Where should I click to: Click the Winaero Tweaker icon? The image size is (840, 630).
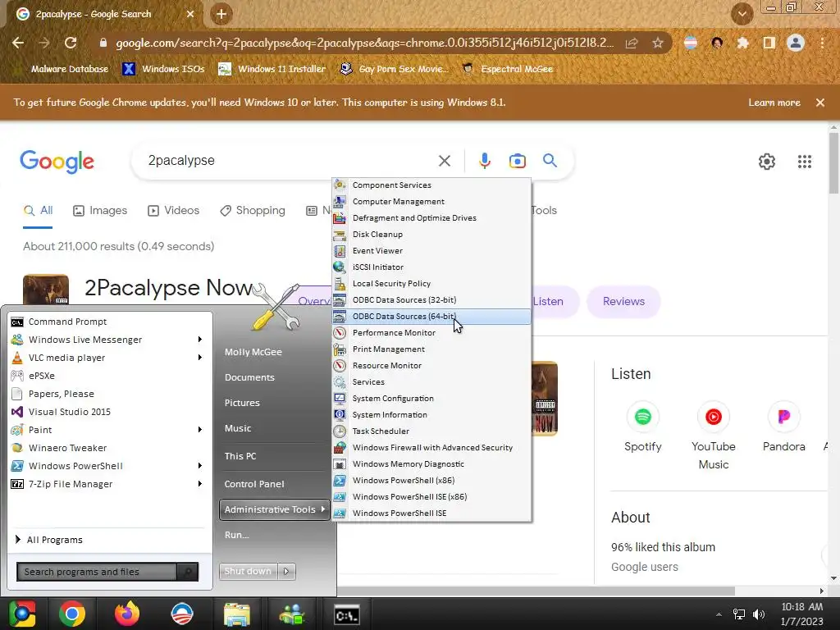tap(17, 448)
